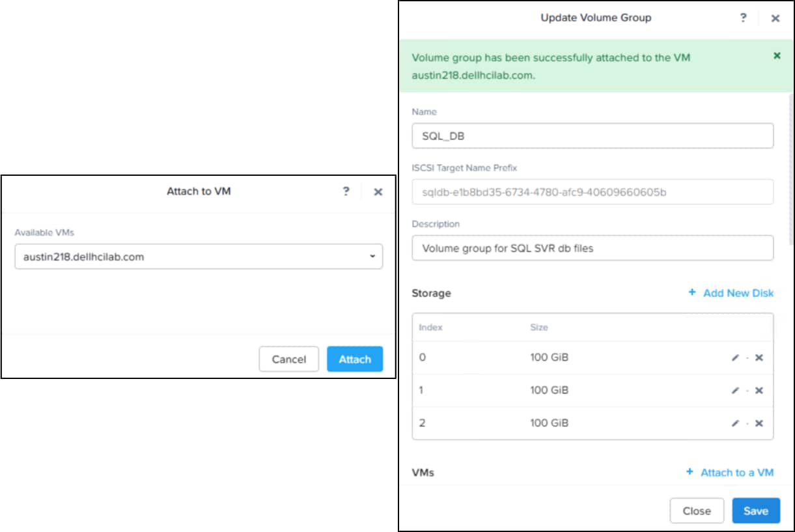795x532 pixels.
Task: Click the Attach button
Action: tap(355, 359)
